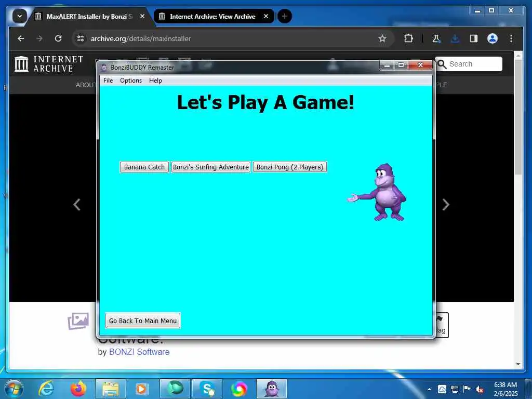
Task: Show hidden system tray icons
Action: pos(429,389)
